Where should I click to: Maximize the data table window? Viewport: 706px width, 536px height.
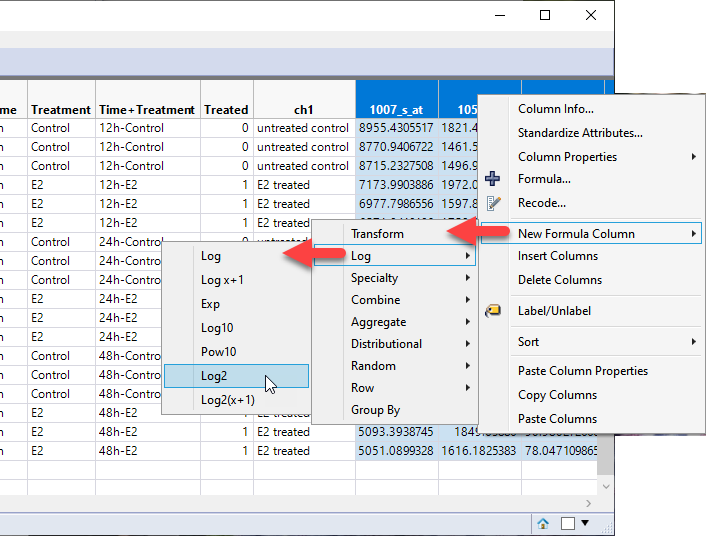(x=545, y=15)
